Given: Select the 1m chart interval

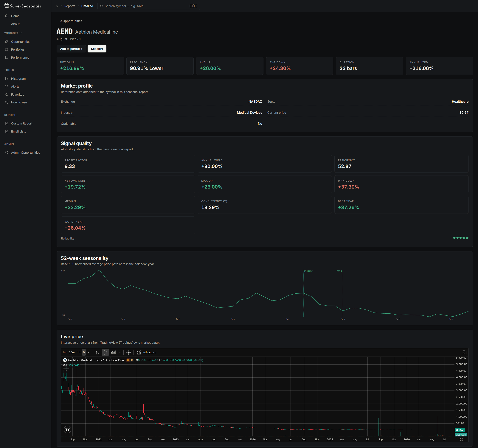Looking at the screenshot, I should pyautogui.click(x=64, y=353).
